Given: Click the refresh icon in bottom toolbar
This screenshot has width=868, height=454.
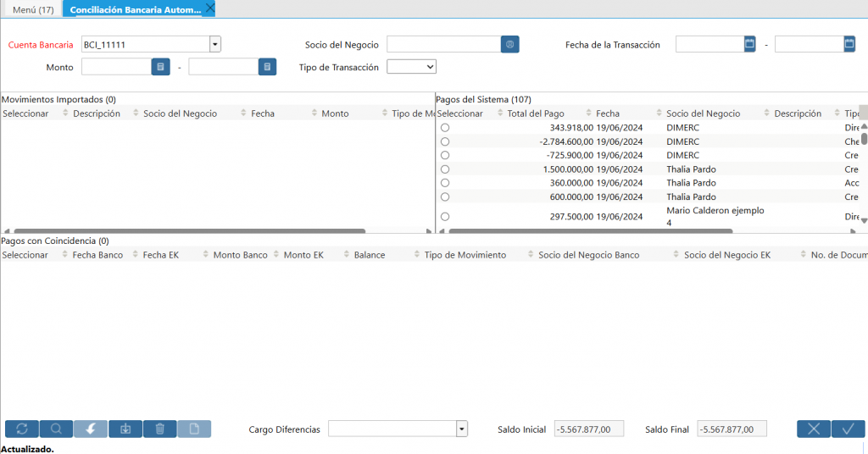Looking at the screenshot, I should point(22,429).
